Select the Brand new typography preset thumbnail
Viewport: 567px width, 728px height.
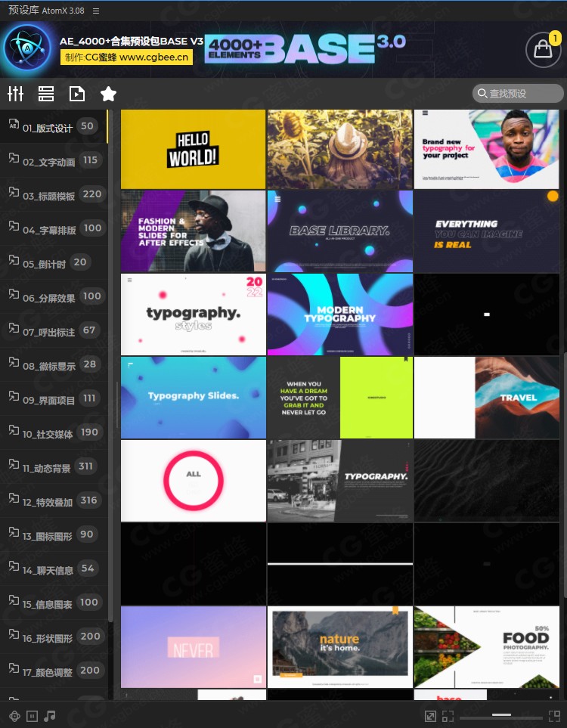point(487,149)
